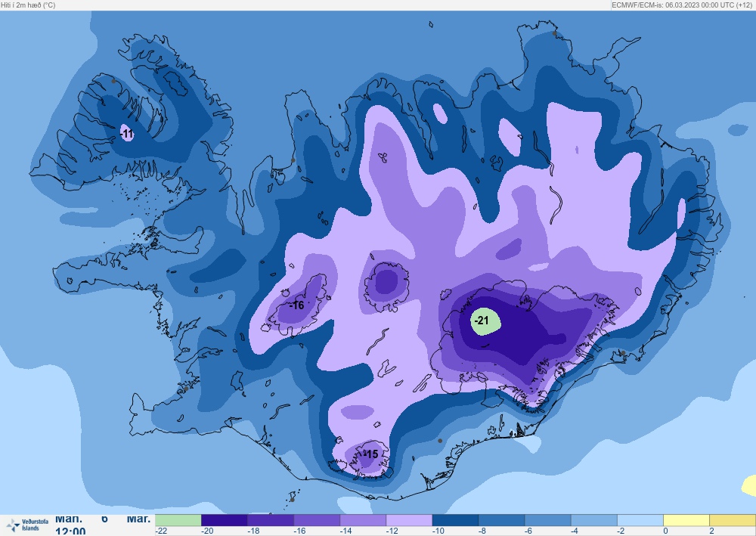
Task: Click the -11 temperature label in the Westfjords
Action: [127, 134]
